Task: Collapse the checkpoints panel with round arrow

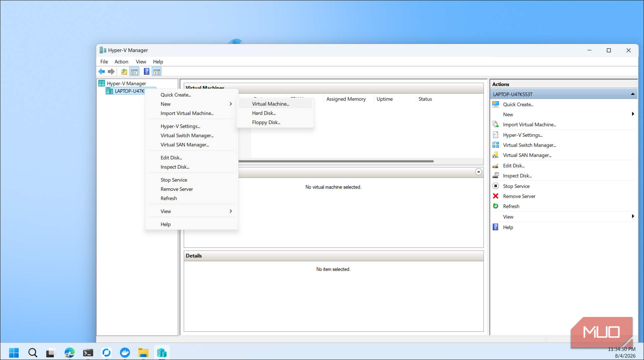Action: [x=478, y=172]
